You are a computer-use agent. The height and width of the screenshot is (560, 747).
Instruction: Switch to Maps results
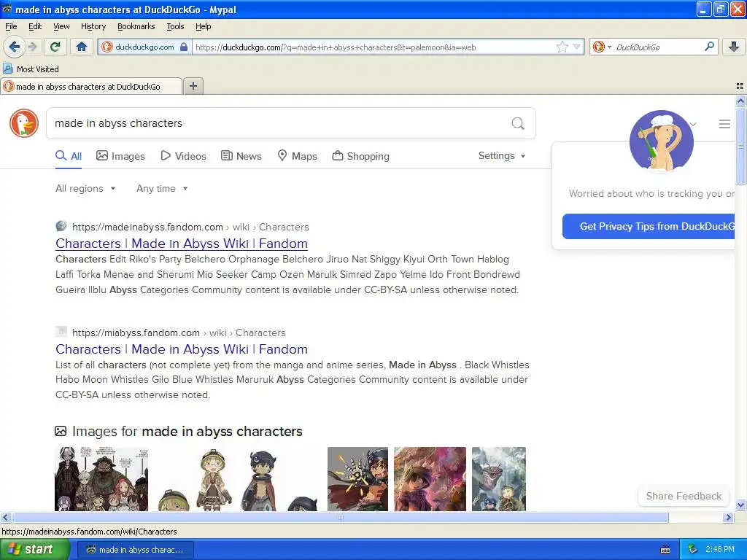click(x=298, y=156)
